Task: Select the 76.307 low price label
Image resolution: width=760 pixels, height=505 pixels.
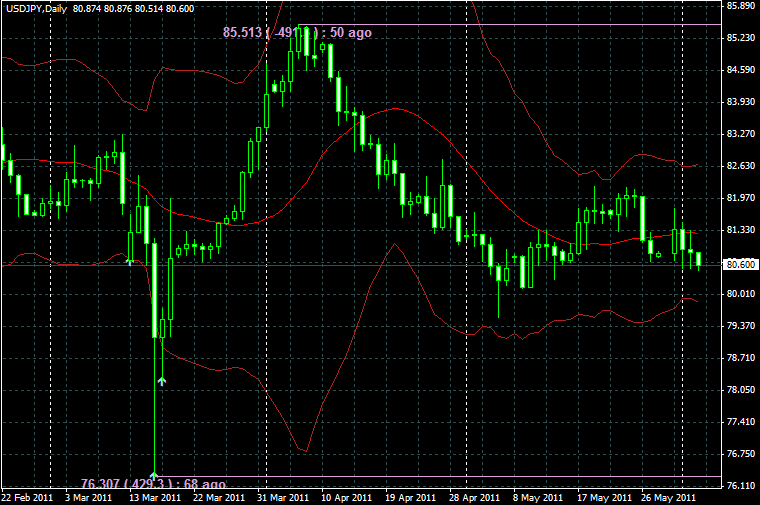Action: [x=155, y=483]
